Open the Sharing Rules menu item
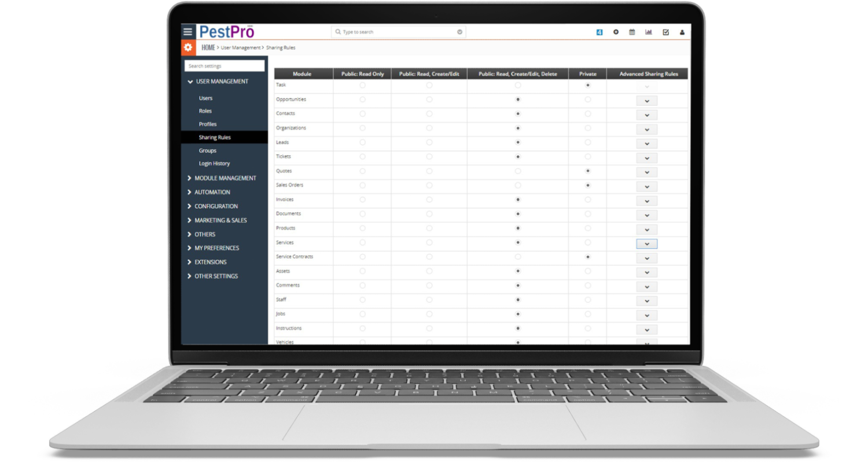The height and width of the screenshot is (463, 868). [214, 137]
